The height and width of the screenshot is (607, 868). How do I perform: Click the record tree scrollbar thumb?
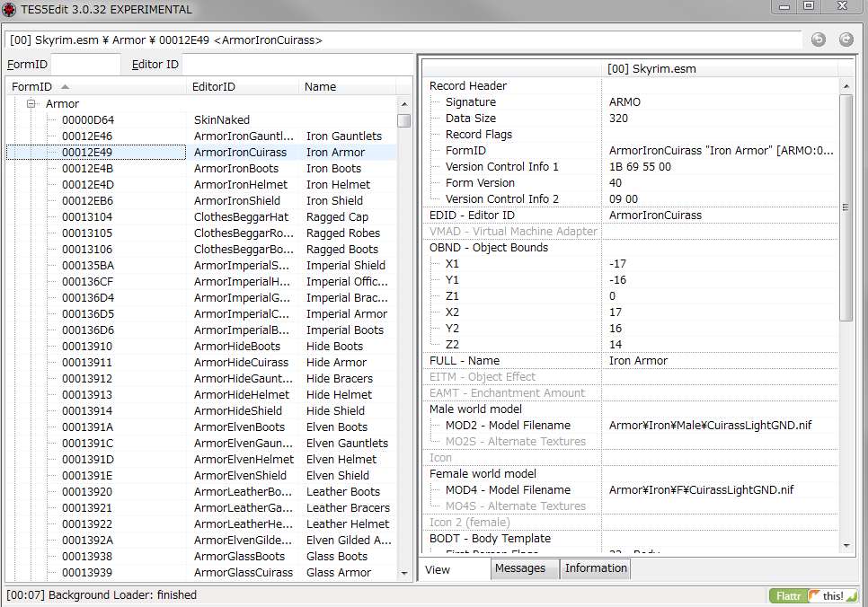[404, 120]
